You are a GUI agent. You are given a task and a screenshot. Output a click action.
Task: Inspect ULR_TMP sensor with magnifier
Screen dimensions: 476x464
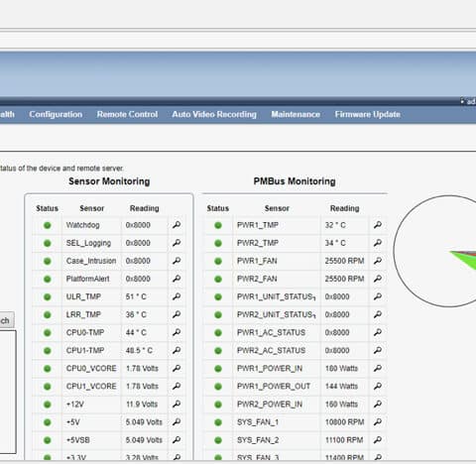177,296
